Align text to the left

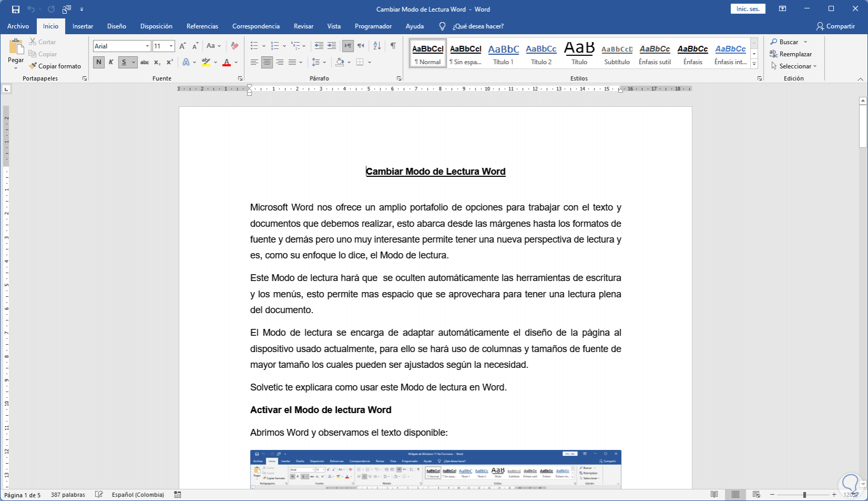[255, 62]
